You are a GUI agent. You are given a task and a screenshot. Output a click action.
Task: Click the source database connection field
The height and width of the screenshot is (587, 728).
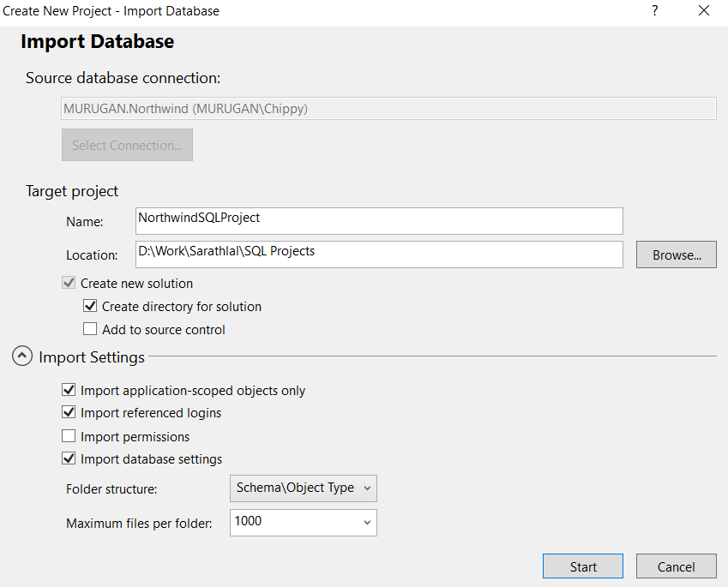click(x=389, y=109)
